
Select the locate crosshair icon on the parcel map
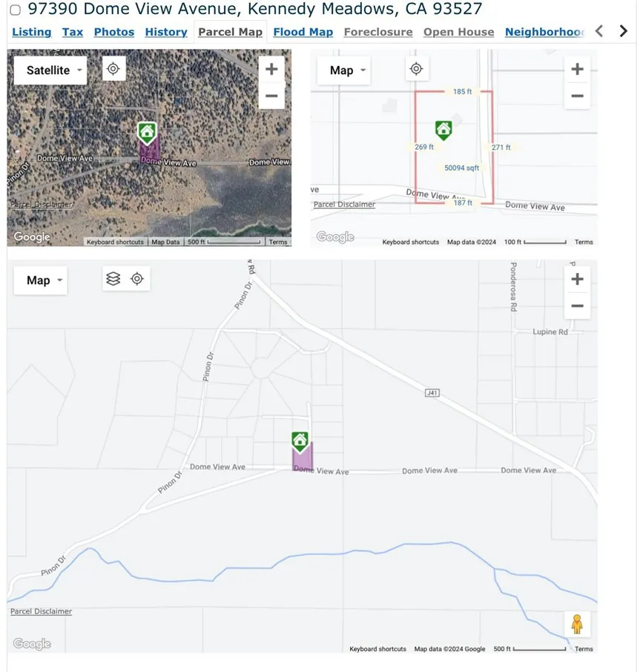(x=416, y=68)
